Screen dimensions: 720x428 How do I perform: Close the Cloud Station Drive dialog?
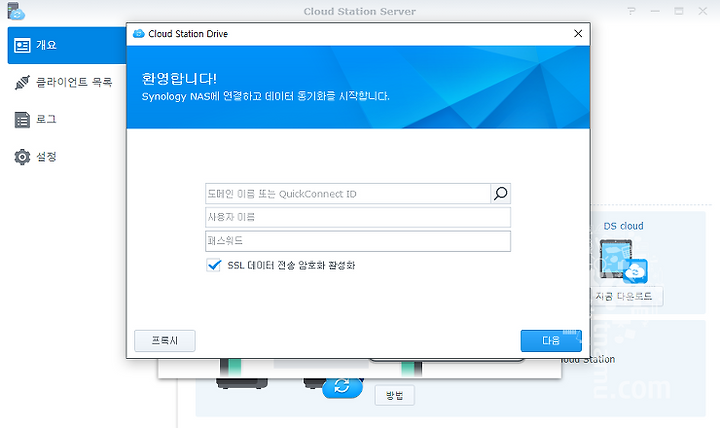point(578,34)
